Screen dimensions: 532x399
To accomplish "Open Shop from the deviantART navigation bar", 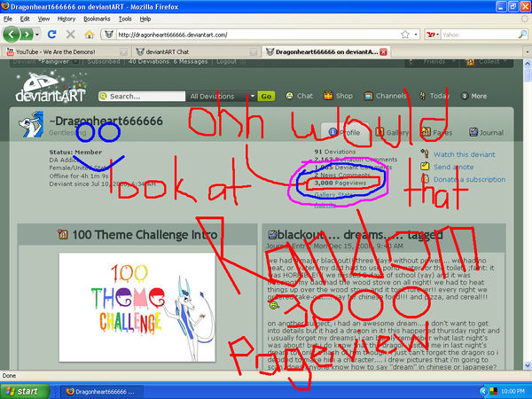I will pos(339,96).
